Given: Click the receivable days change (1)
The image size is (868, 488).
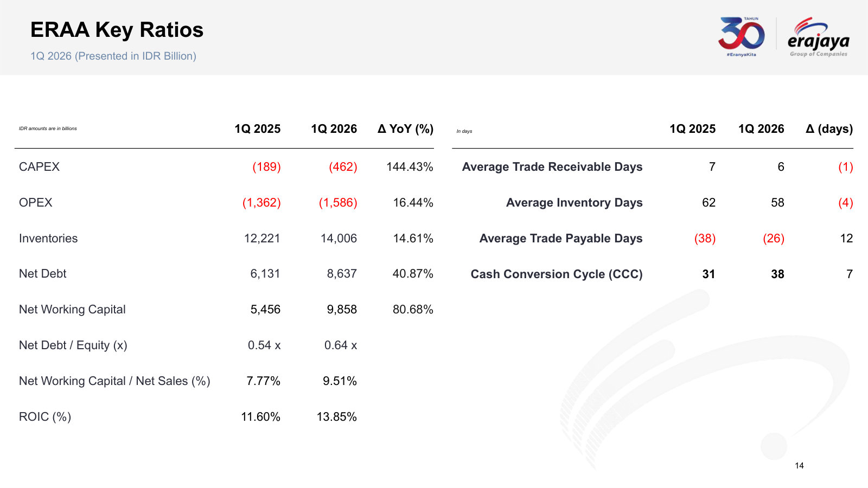Looking at the screenshot, I should [x=846, y=167].
